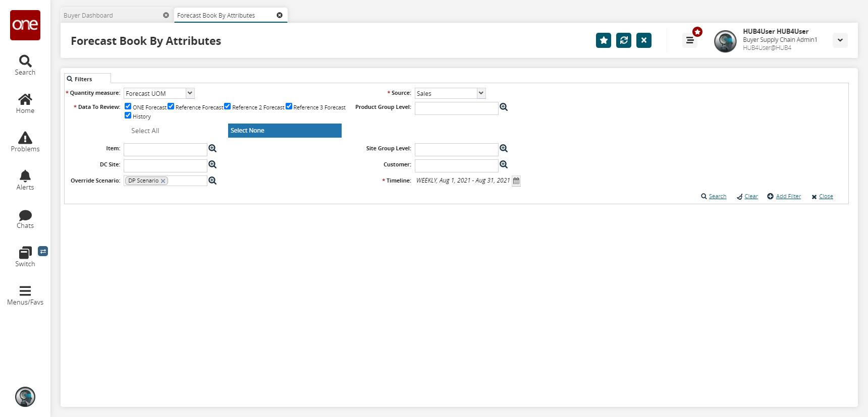Image resolution: width=868 pixels, height=417 pixels.
Task: Close the Buyer Dashboard tab
Action: 166,15
